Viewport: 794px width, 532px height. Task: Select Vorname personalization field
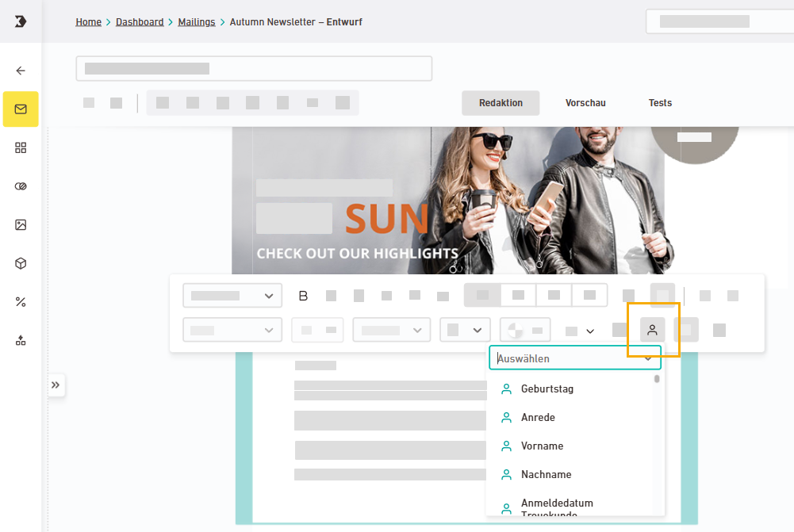[542, 446]
